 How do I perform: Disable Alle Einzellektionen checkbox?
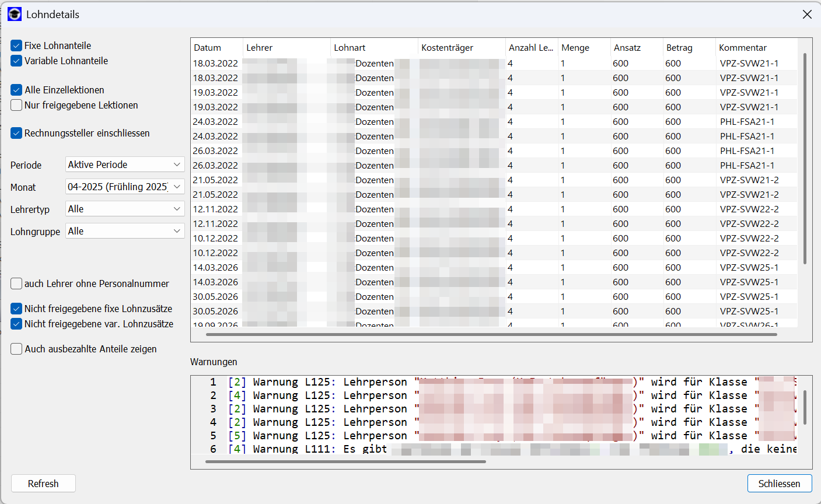[x=16, y=90]
